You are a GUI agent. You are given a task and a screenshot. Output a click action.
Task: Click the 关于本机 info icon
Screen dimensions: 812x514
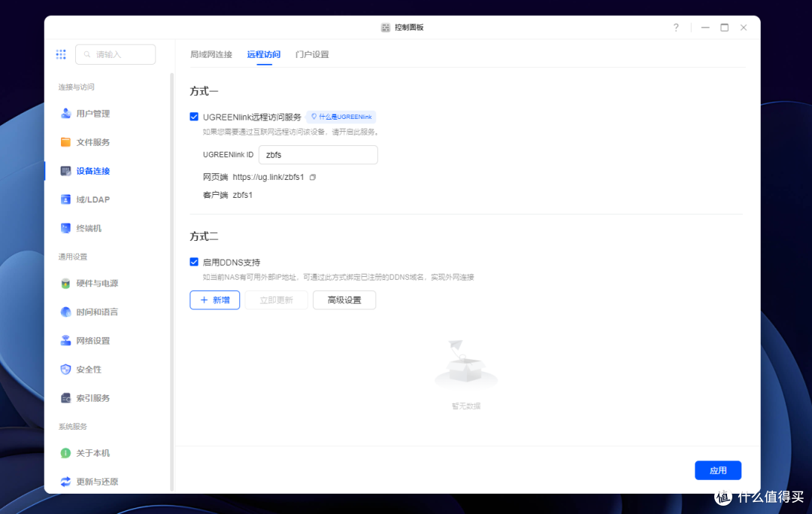coord(65,453)
